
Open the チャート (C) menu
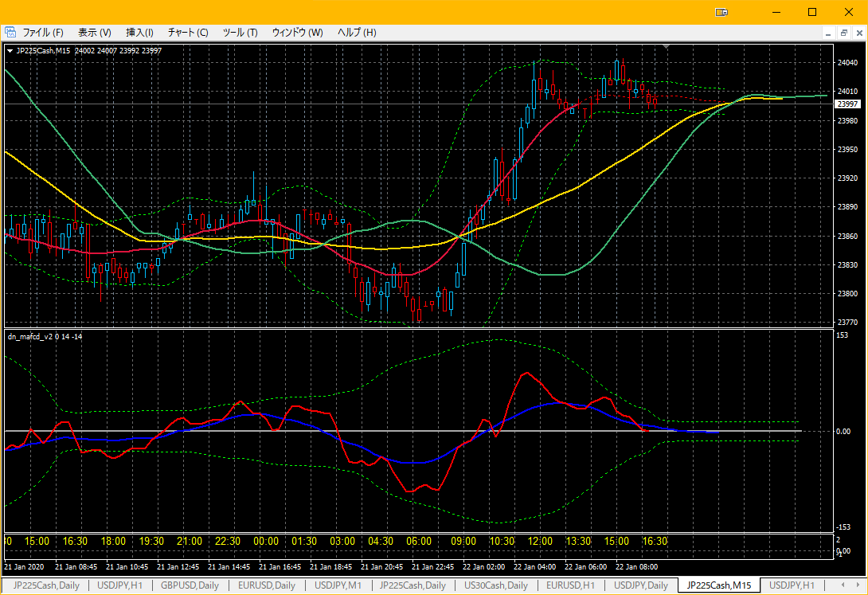[188, 33]
